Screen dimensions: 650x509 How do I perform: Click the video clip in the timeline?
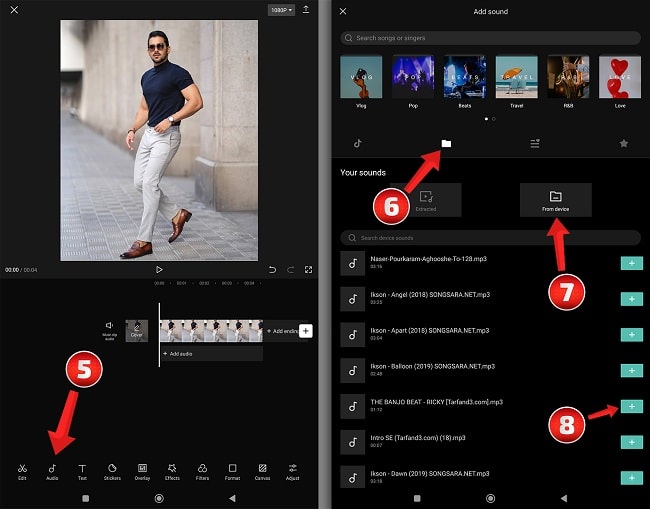[211, 331]
